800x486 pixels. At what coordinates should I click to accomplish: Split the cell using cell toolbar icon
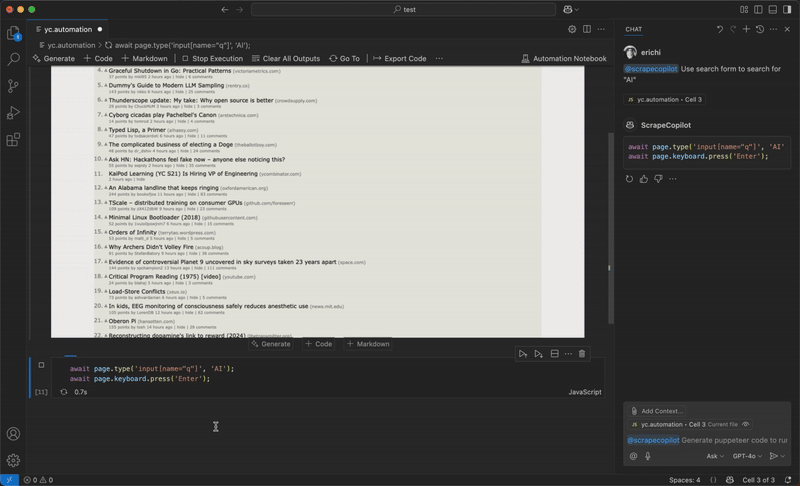[x=554, y=353]
